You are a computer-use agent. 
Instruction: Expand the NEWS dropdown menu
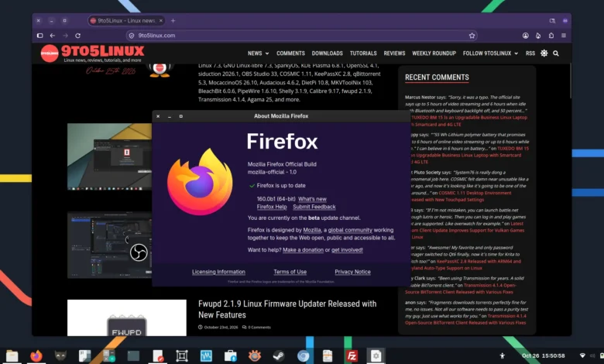258,53
